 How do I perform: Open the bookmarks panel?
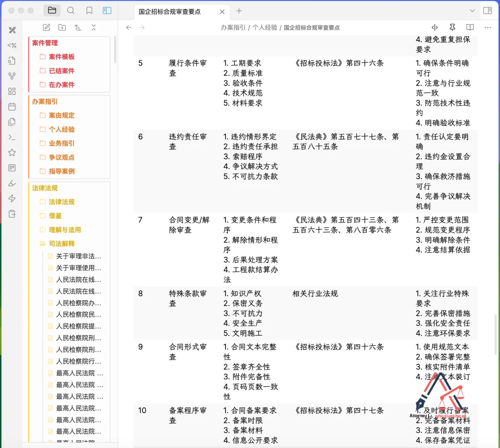(x=89, y=10)
